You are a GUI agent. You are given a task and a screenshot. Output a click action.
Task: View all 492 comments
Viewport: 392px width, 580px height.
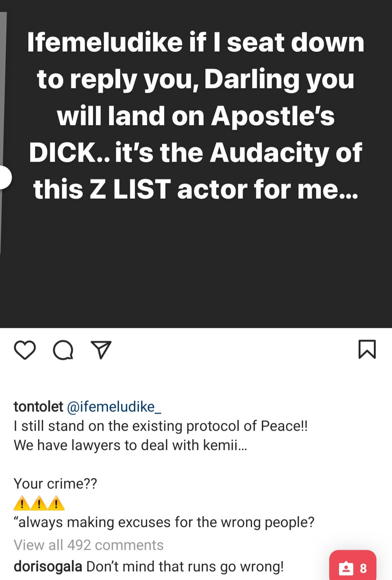(x=89, y=545)
